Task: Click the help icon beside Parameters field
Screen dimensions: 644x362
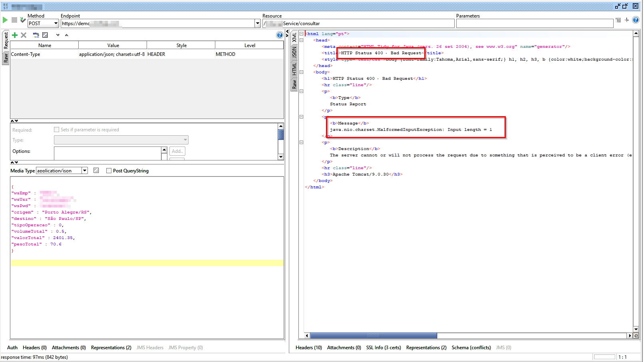Action: point(636,20)
